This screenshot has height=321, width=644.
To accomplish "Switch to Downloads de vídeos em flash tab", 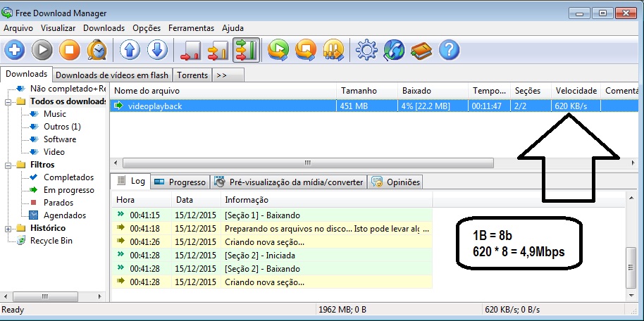I will tap(112, 75).
